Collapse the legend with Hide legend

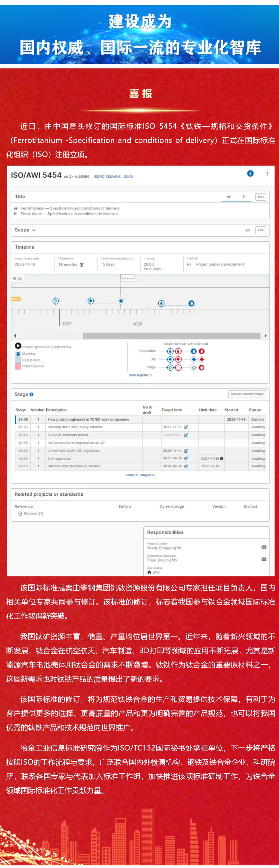tap(140, 375)
